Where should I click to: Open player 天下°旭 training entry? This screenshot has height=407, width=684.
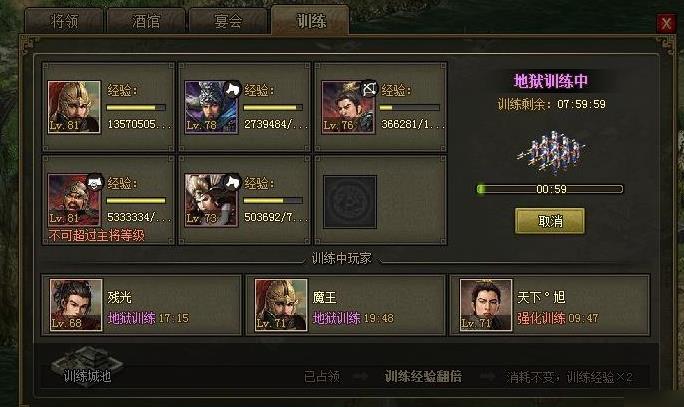[x=550, y=305]
